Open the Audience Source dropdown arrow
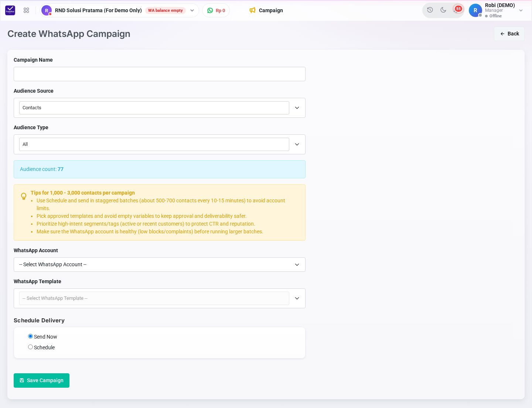The height and width of the screenshot is (408, 532). pos(297,108)
